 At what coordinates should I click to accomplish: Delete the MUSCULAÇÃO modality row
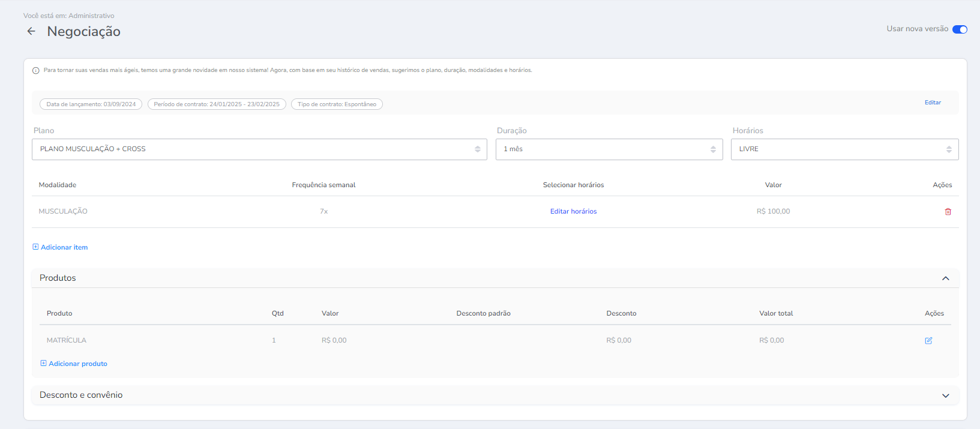[x=948, y=212]
